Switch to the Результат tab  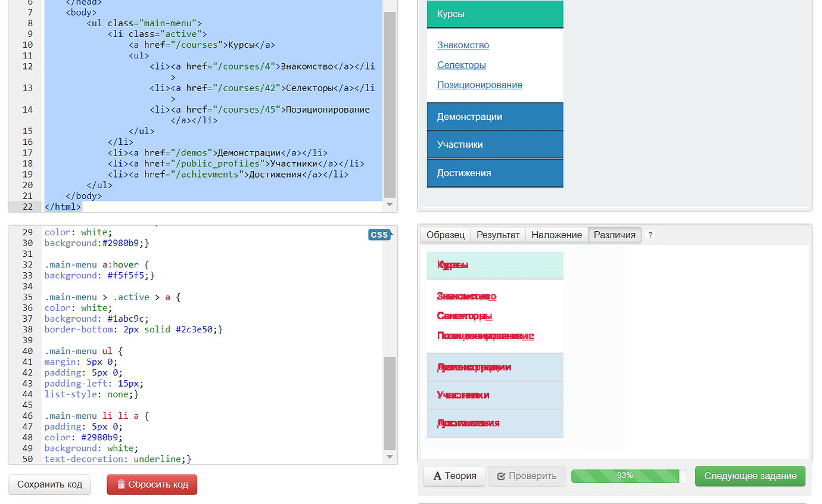[498, 235]
